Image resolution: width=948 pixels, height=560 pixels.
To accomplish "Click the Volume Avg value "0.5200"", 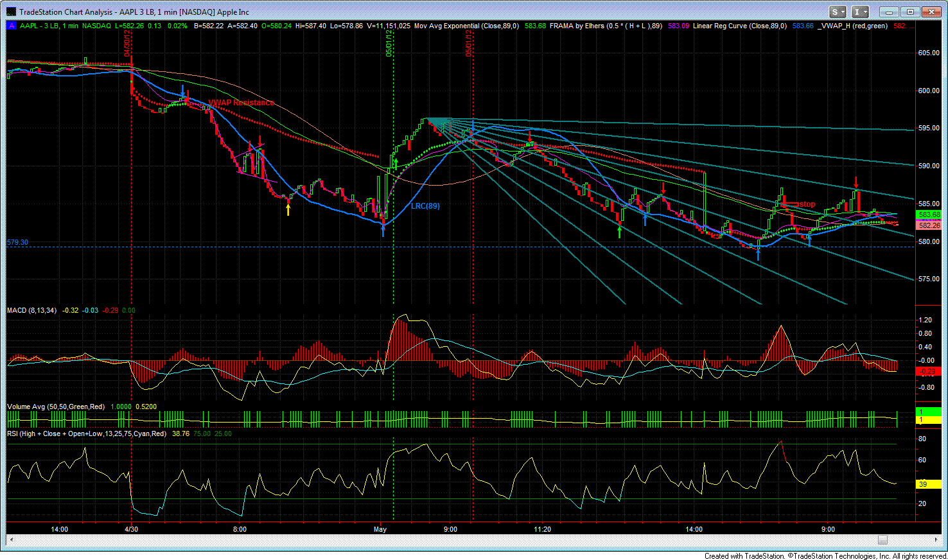I will (146, 407).
